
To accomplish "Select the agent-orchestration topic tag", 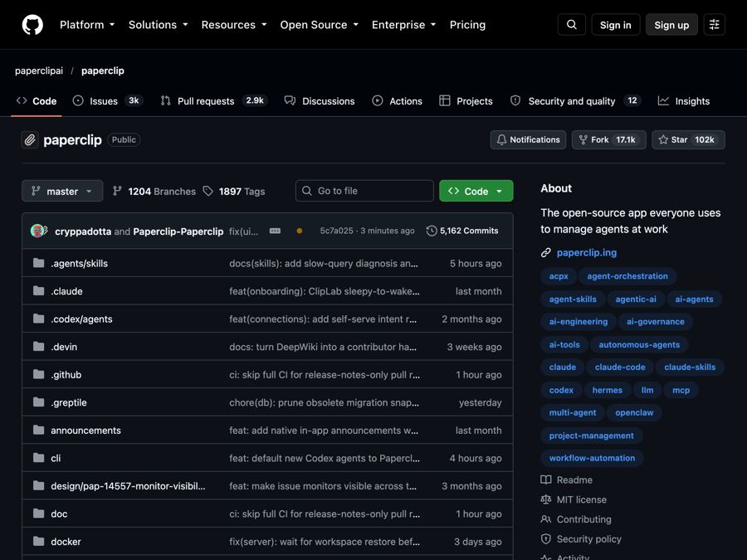I will pos(627,276).
